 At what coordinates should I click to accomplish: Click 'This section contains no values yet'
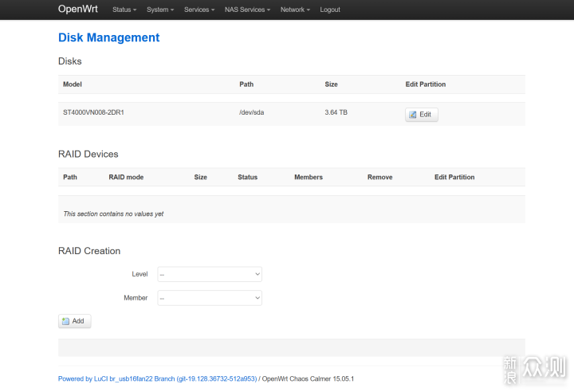click(113, 214)
